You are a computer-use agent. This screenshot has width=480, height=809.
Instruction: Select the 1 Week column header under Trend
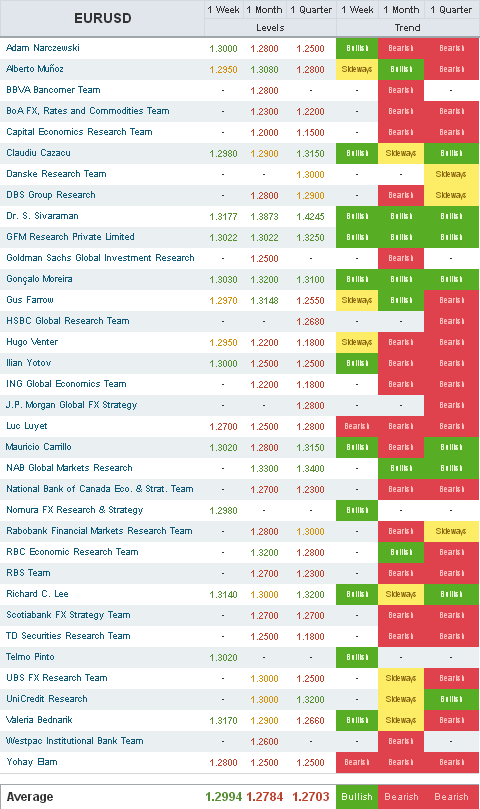pyautogui.click(x=357, y=10)
